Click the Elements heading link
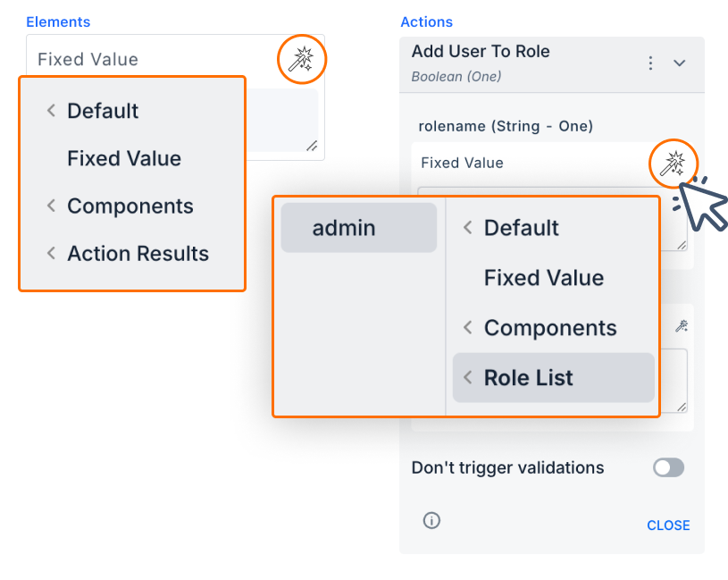 [x=58, y=21]
